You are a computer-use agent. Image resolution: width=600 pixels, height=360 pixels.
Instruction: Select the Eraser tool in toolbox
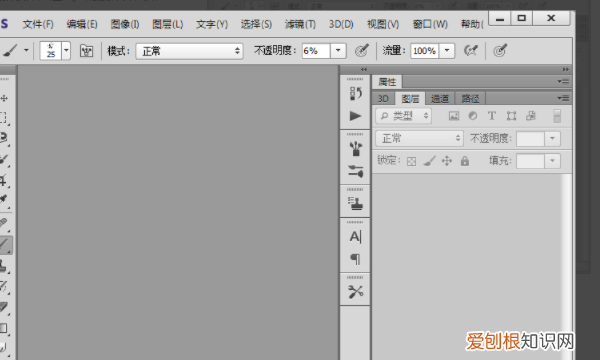click(4, 307)
